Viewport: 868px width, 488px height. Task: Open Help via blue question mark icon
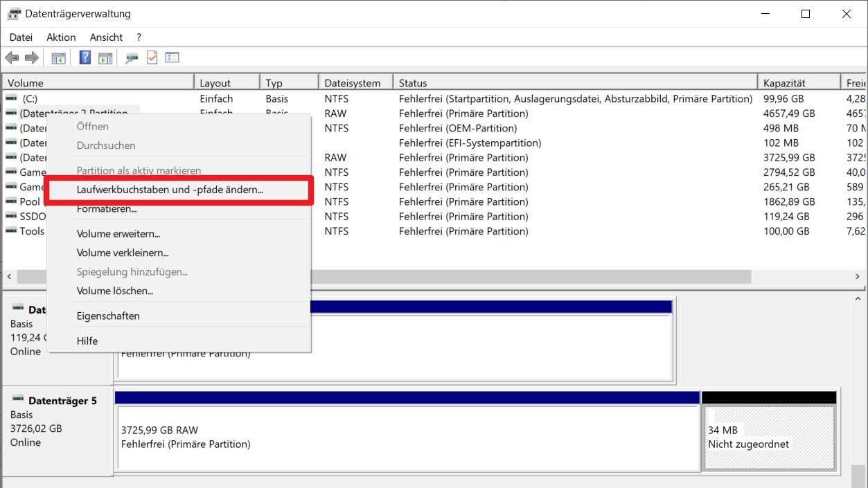click(85, 58)
